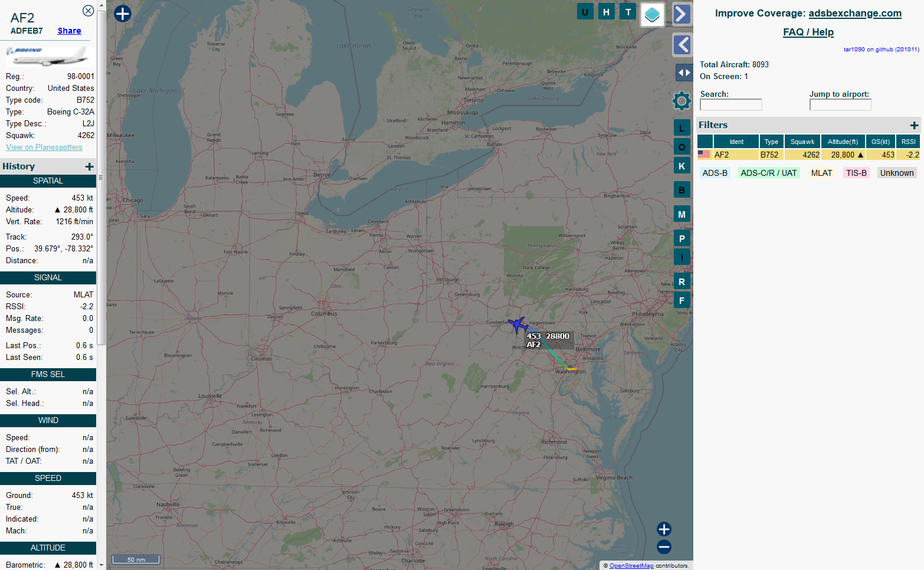Click the R map button

(x=681, y=281)
